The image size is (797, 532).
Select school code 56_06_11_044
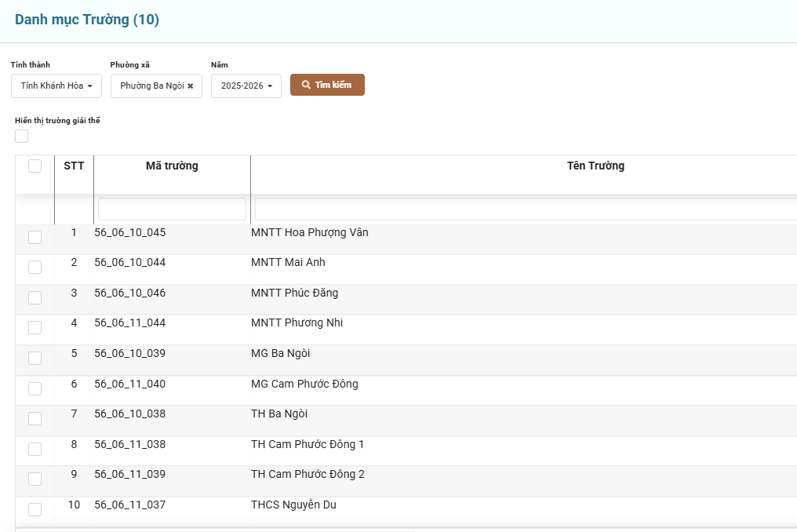click(130, 323)
